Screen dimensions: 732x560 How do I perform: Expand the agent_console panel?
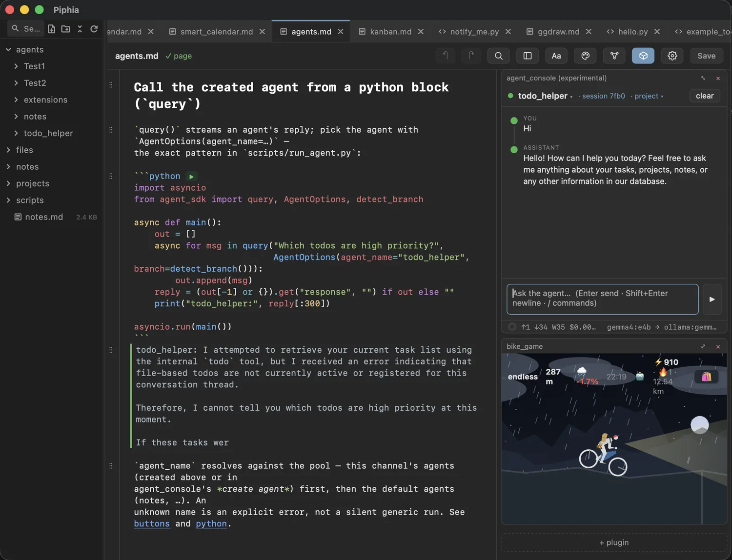point(703,78)
